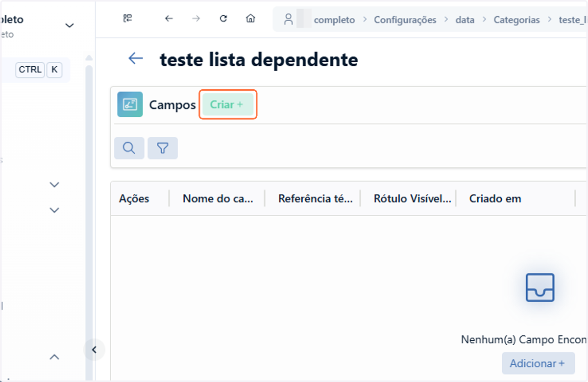Go to the home page icon

(250, 19)
